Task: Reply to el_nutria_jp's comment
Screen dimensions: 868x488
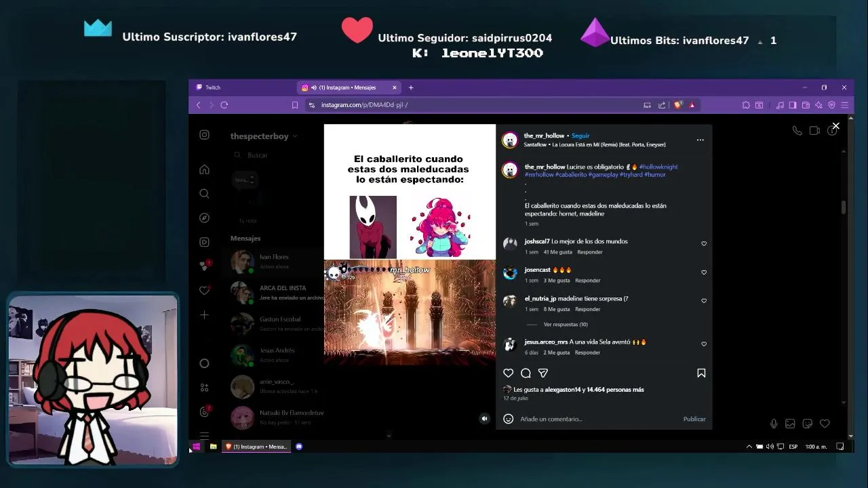Action: 587,309
